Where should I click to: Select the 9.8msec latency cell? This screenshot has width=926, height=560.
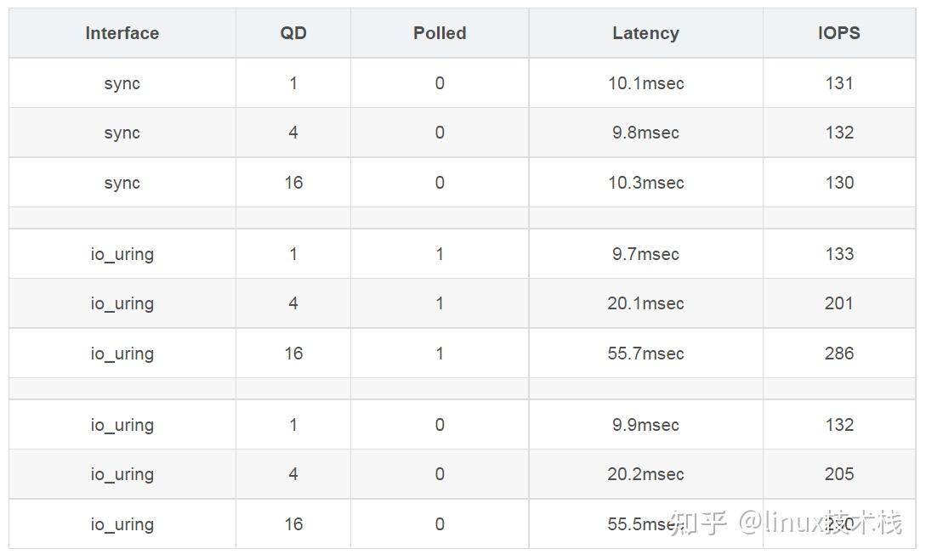click(x=645, y=133)
